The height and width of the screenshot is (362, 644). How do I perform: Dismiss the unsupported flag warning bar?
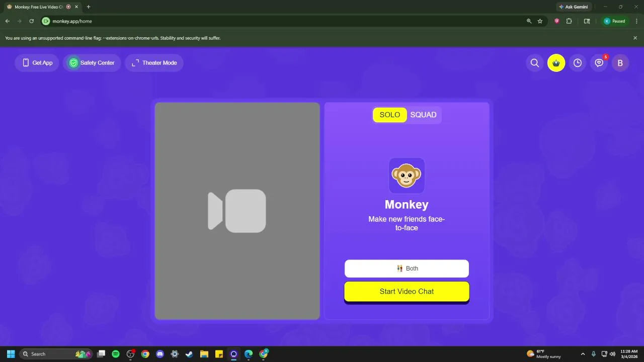635,38
